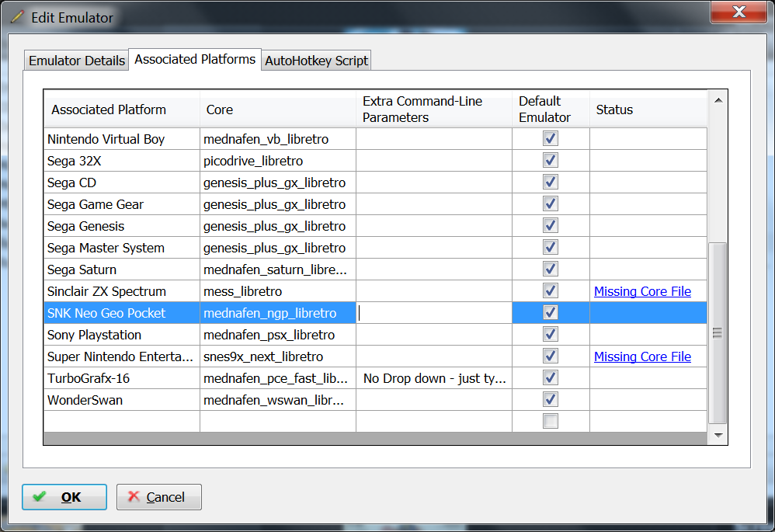The width and height of the screenshot is (775, 532).
Task: Close the Edit Emulator dialog
Action: 739,12
